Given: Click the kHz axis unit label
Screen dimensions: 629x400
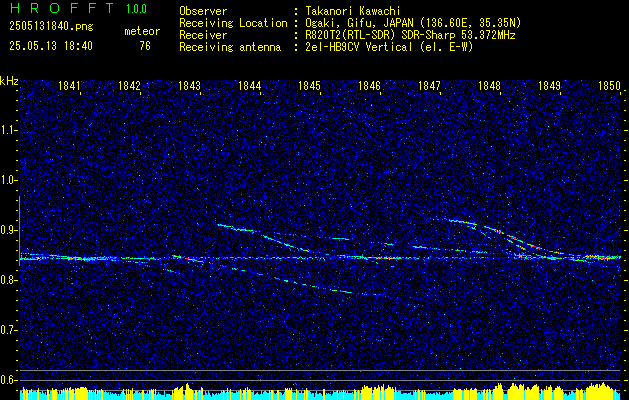Looking at the screenshot, I should click(x=9, y=81).
